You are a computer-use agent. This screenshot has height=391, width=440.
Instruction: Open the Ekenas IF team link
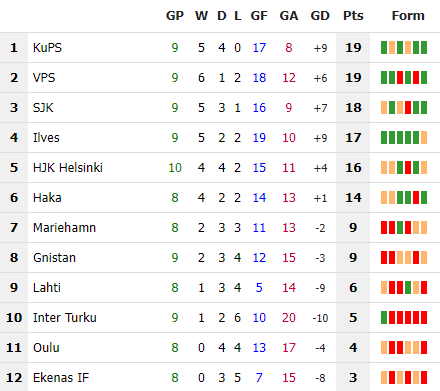pyautogui.click(x=61, y=378)
